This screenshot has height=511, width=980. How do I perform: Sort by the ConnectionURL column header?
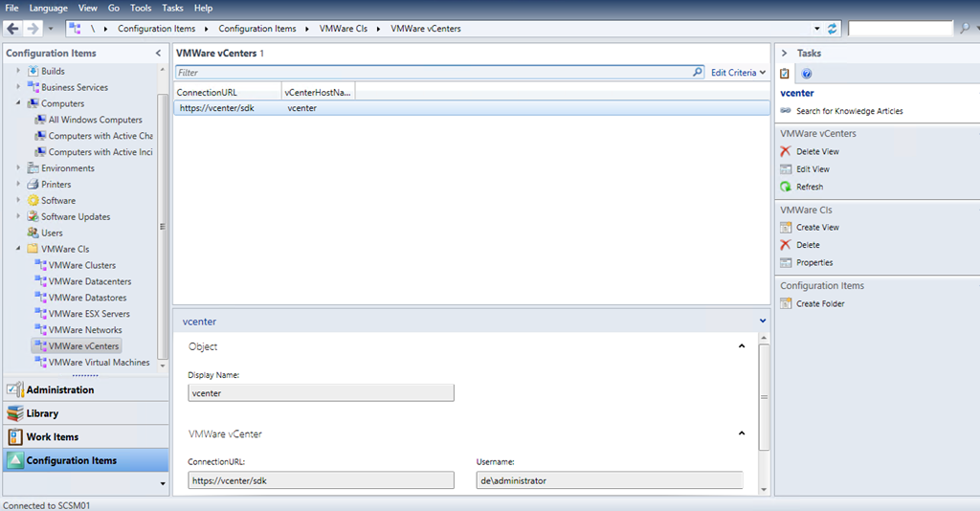click(x=227, y=92)
